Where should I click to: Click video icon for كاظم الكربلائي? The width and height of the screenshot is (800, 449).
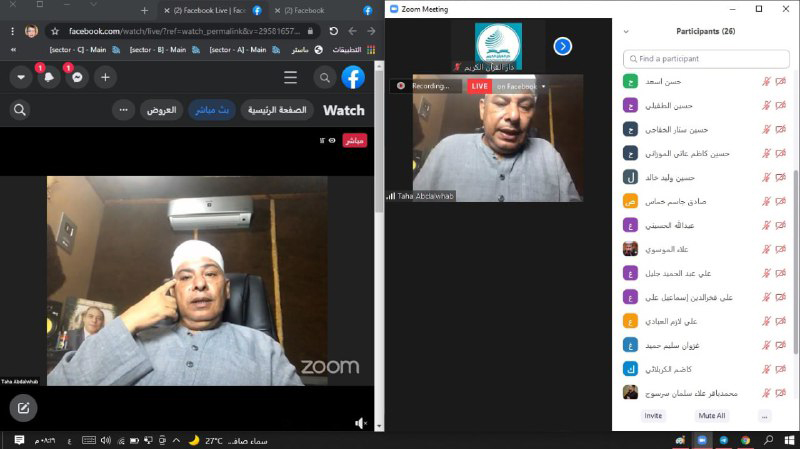(781, 369)
